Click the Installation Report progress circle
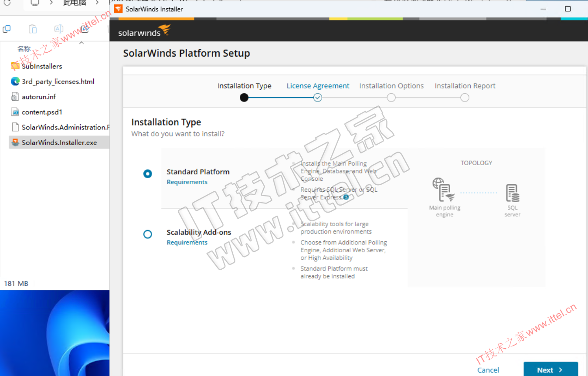 pos(465,98)
